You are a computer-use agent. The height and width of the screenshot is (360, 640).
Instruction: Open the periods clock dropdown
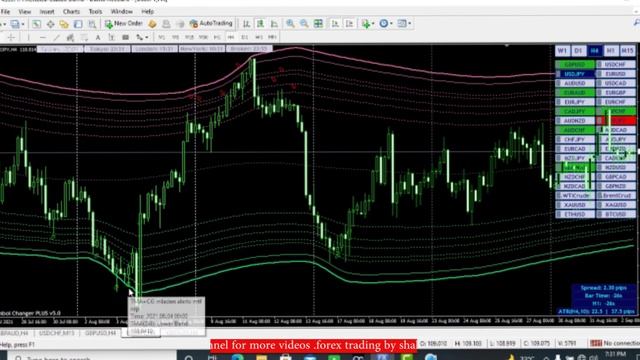(x=386, y=24)
